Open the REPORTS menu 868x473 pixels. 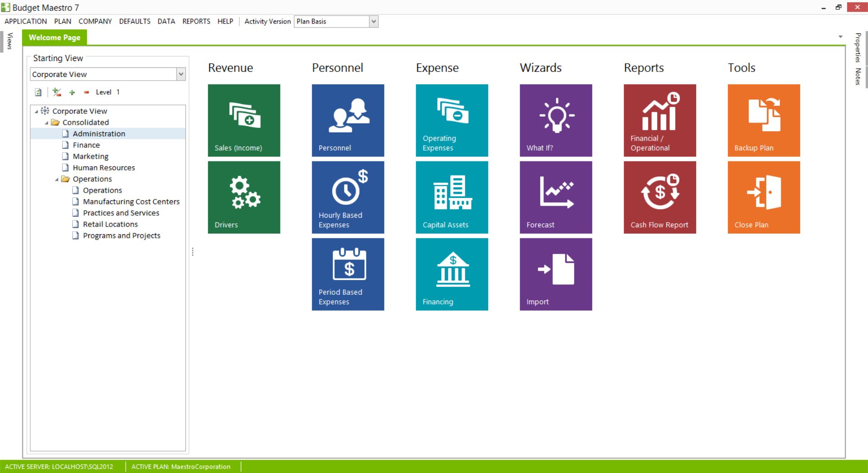[x=196, y=21]
